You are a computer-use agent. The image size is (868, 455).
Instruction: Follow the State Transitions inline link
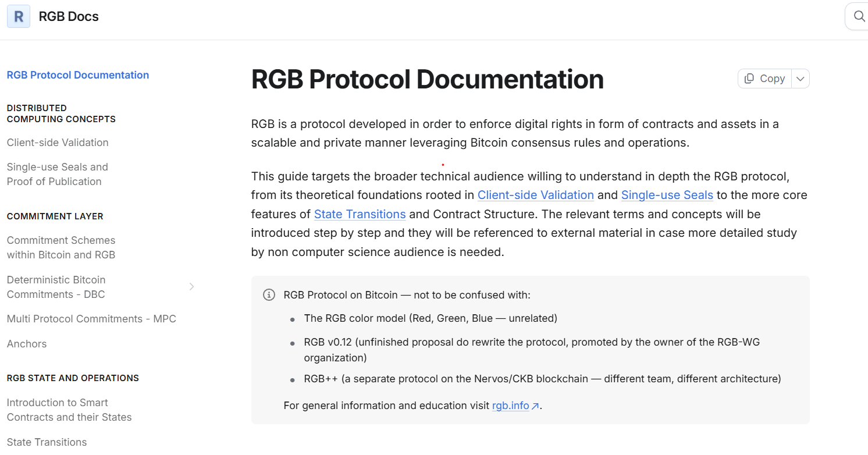[360, 214]
